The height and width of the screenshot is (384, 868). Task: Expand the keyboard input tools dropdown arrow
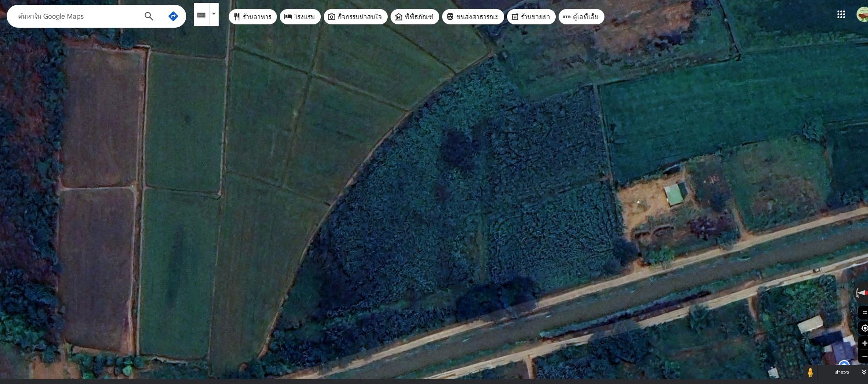click(x=214, y=14)
